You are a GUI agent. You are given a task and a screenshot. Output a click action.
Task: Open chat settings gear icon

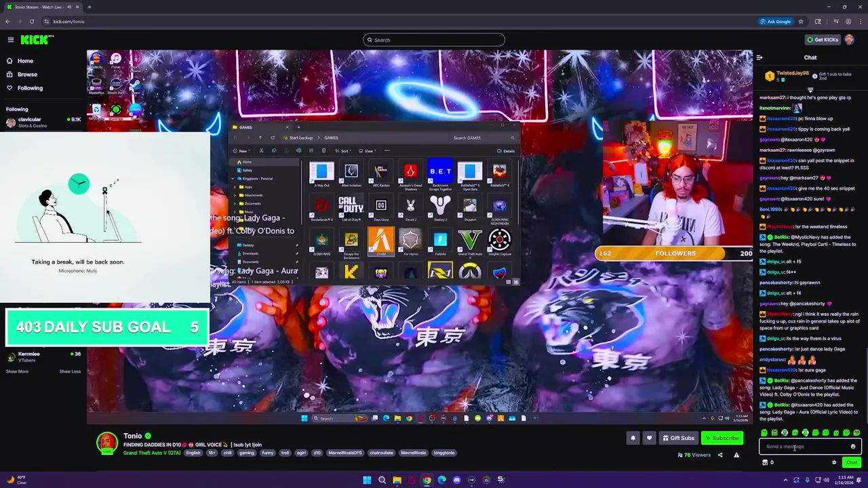834,462
